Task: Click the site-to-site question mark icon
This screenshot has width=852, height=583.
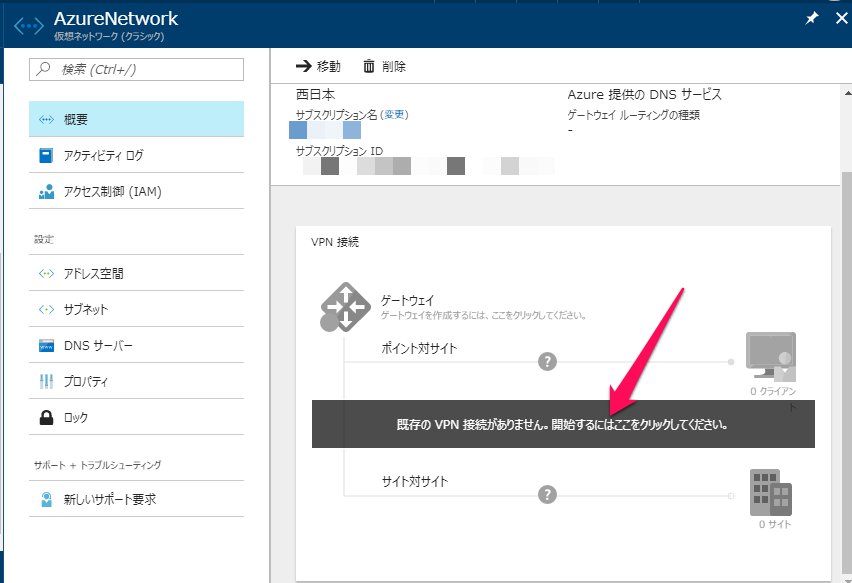Action: point(547,495)
